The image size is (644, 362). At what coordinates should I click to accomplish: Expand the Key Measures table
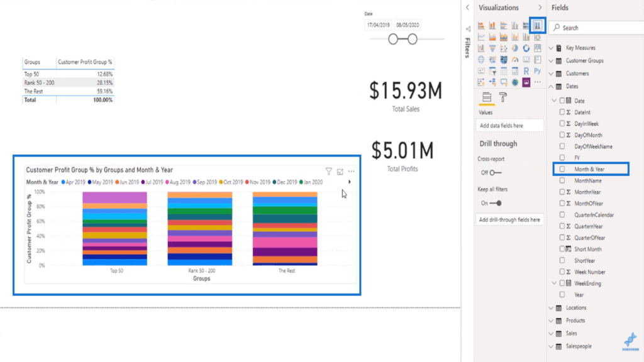(551, 48)
